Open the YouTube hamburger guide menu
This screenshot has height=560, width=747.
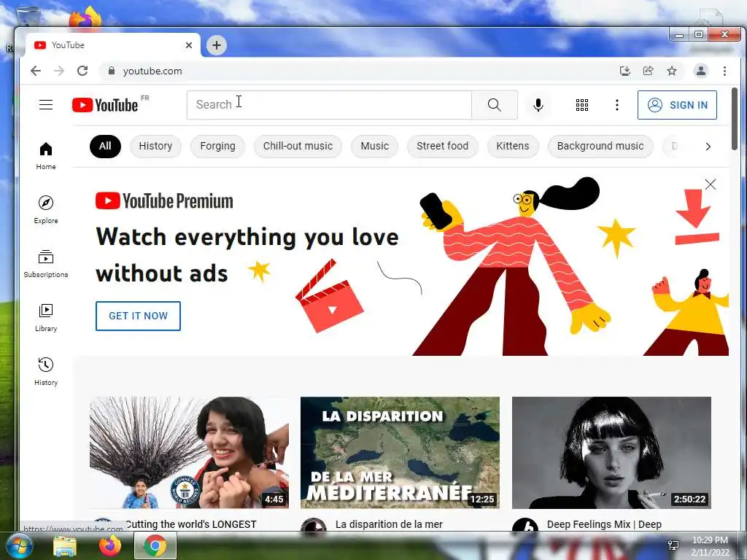pos(46,105)
